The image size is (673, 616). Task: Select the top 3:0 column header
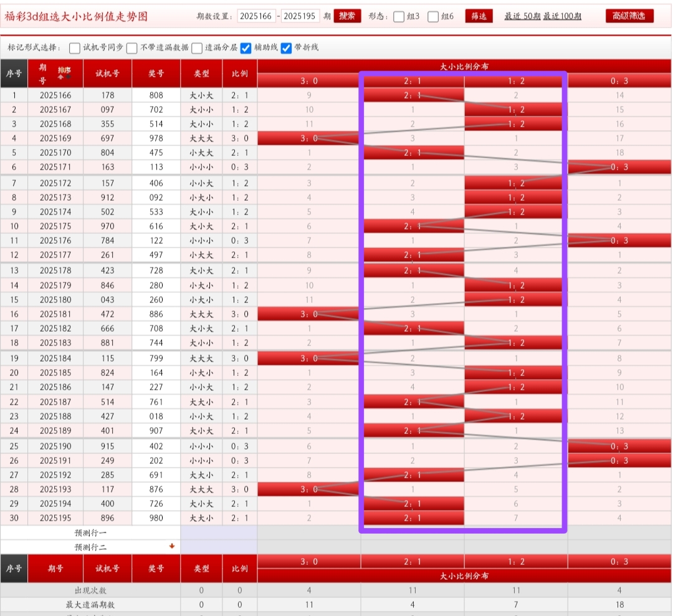point(308,80)
